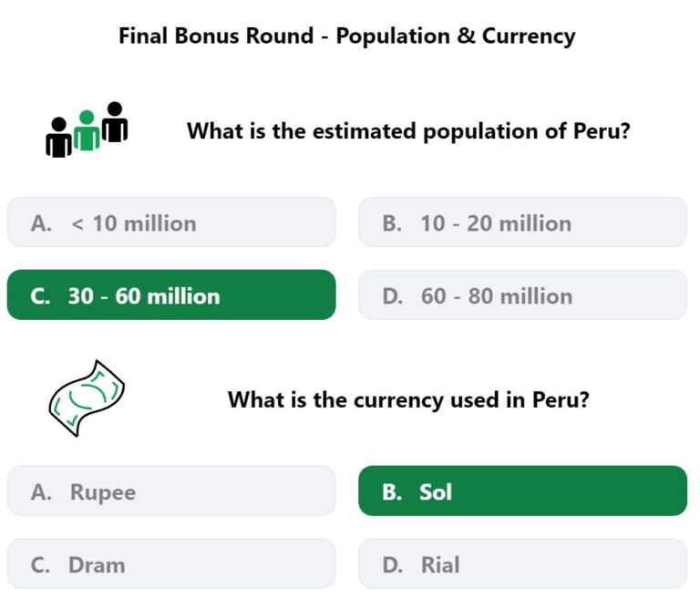Viewport: 700px width, 600px height.
Task: Click the people population icon
Action: pyautogui.click(x=87, y=129)
